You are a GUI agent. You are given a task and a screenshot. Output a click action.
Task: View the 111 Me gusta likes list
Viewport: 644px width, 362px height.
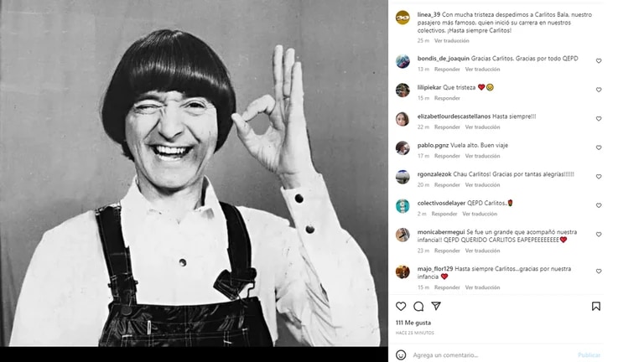[x=413, y=323]
